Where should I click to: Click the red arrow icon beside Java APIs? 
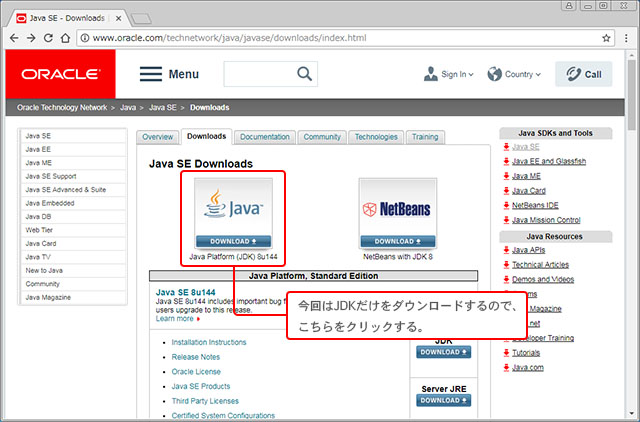pyautogui.click(x=506, y=250)
